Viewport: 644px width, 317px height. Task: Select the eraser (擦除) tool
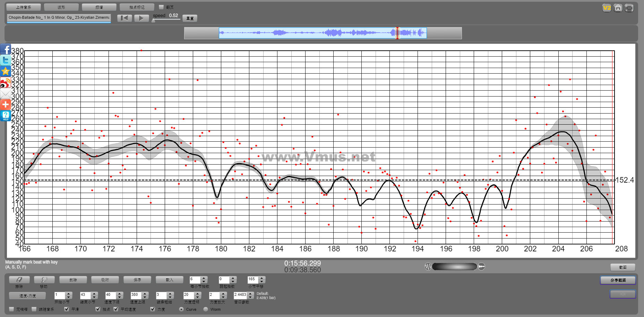19,280
